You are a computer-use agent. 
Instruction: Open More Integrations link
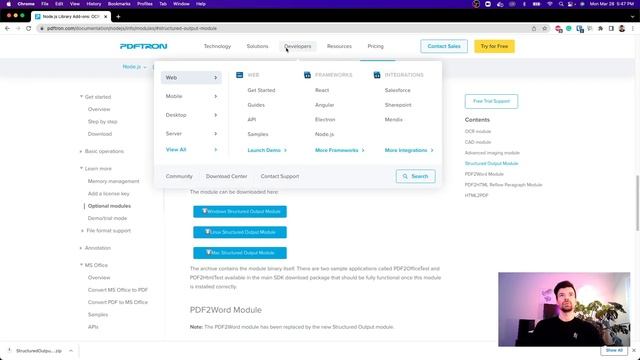(x=409, y=150)
